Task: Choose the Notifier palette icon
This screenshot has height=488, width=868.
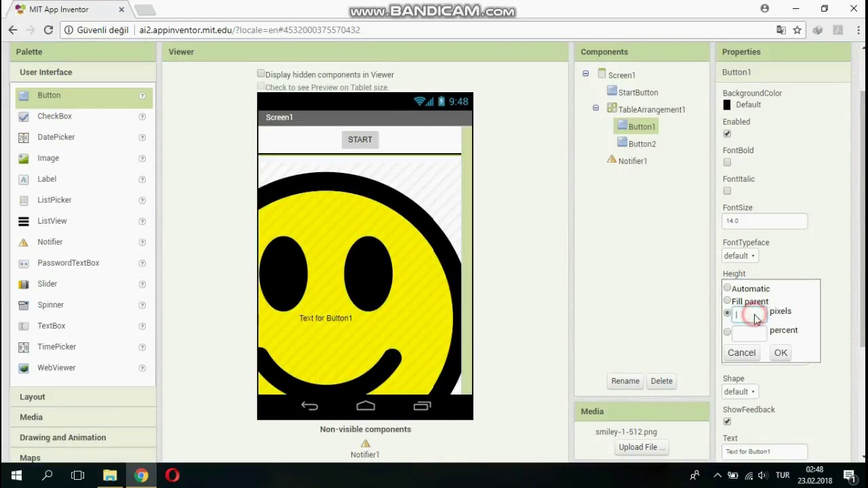Action: point(24,243)
